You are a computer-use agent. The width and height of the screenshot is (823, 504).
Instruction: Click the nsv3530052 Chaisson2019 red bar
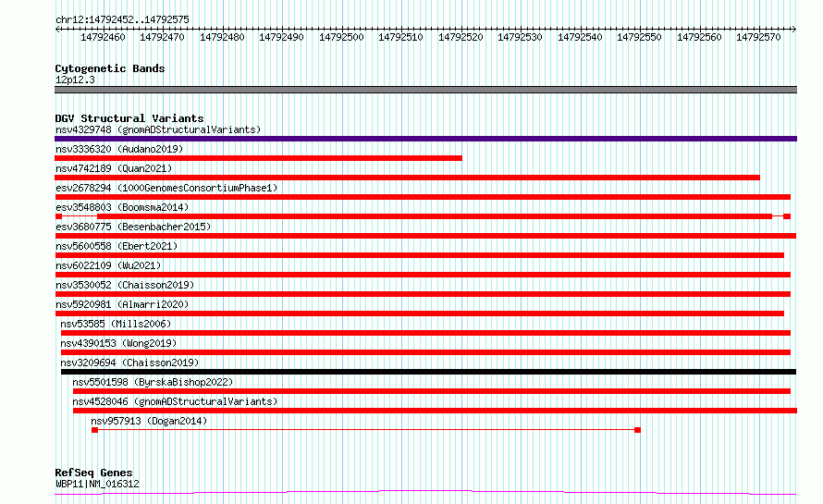423,294
